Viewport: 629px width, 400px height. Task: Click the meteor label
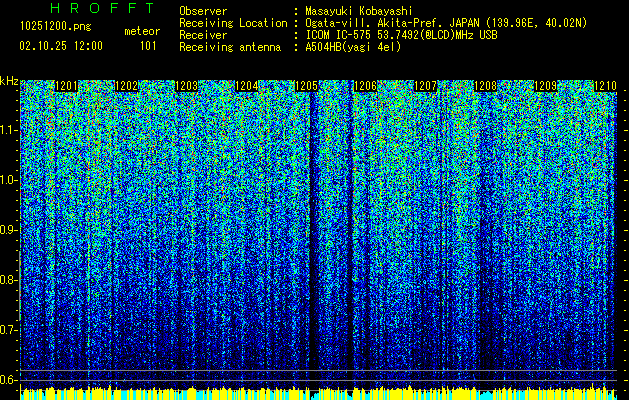[142, 31]
